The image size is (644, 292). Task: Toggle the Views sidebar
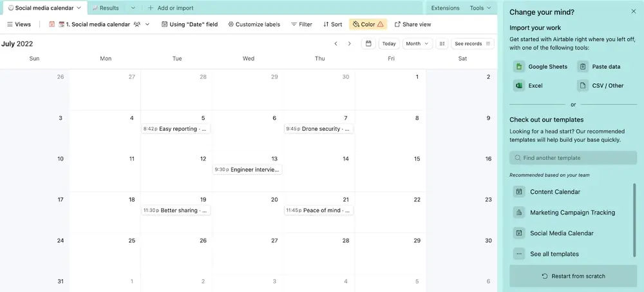19,24
